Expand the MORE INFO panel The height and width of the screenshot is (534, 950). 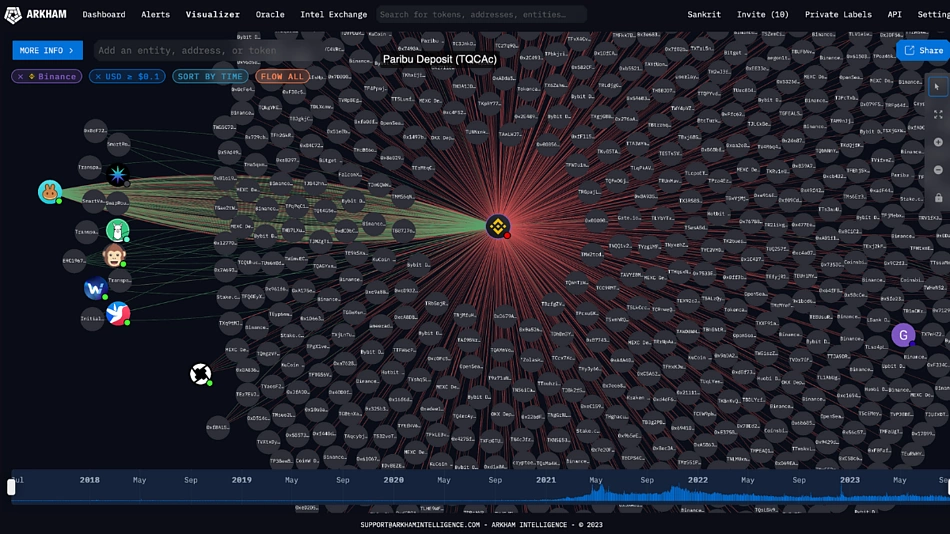pyautogui.click(x=47, y=50)
